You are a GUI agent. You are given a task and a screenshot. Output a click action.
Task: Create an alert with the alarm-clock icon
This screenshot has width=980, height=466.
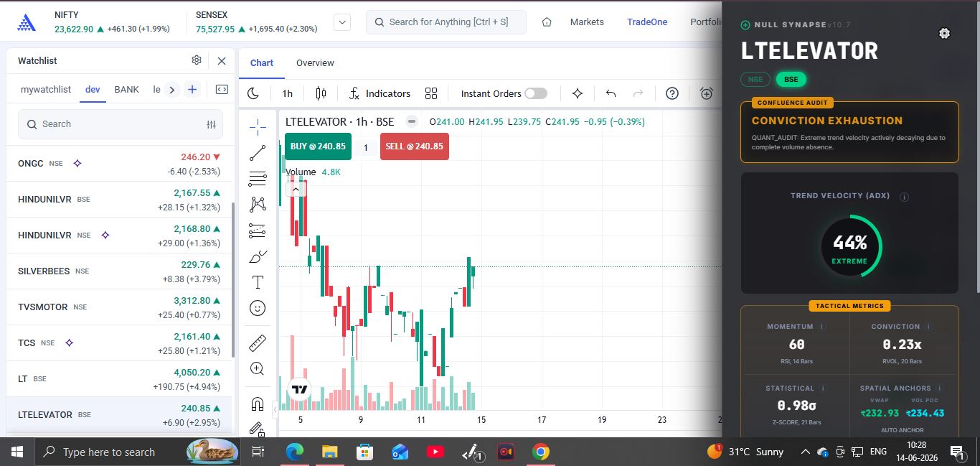tap(707, 93)
